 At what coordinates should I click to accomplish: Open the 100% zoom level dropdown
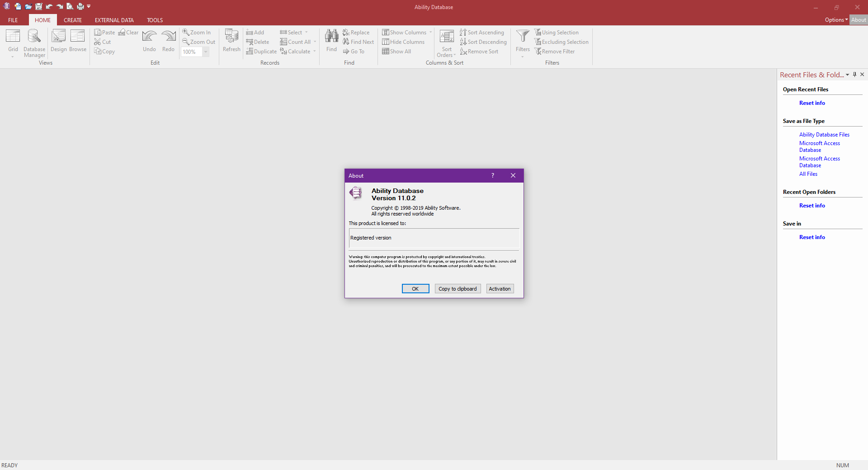[x=206, y=52]
